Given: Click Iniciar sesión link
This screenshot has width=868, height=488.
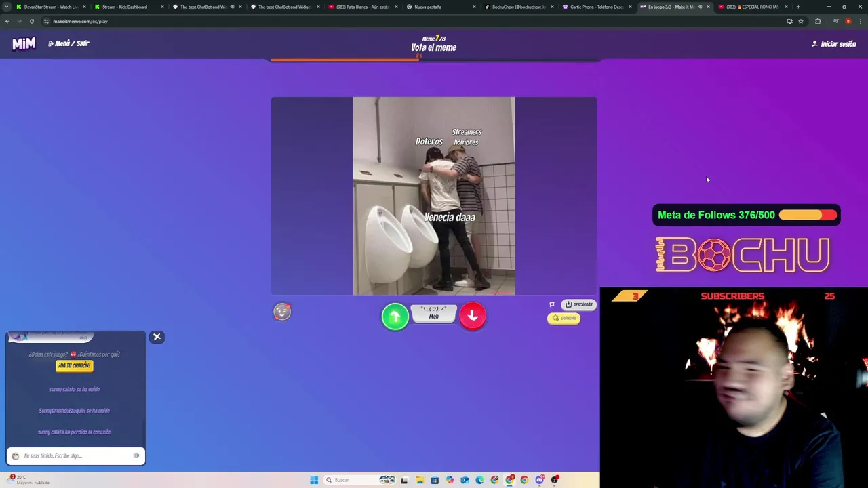Looking at the screenshot, I should [x=833, y=44].
